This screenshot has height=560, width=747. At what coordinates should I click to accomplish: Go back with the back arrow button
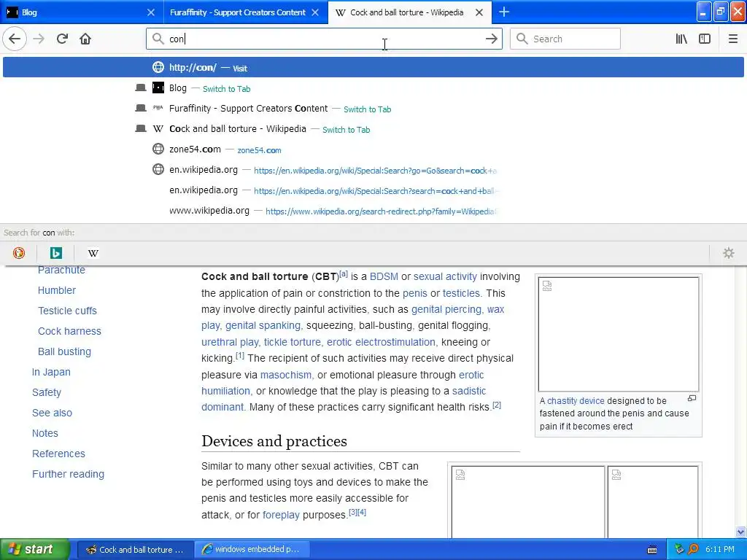15,39
